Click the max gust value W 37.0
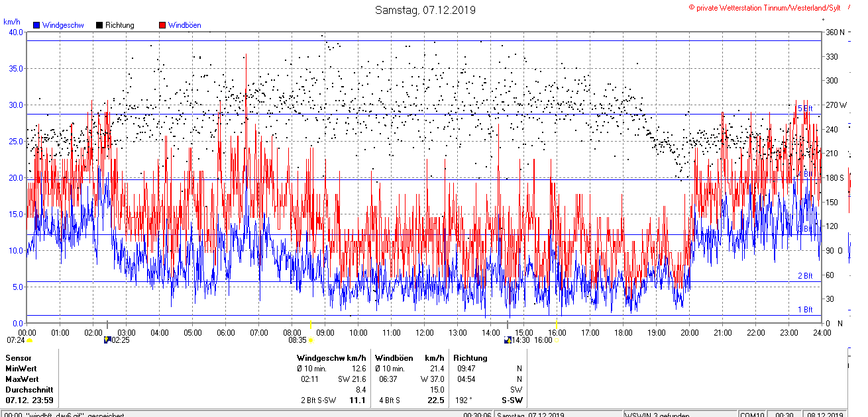The height and width of the screenshot is (417, 868). 431,379
